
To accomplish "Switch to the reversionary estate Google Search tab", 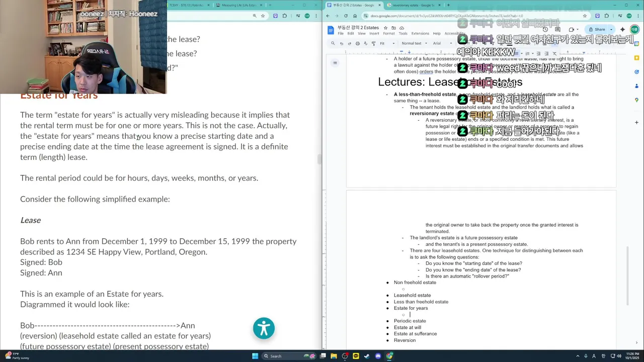I will 414,5.
